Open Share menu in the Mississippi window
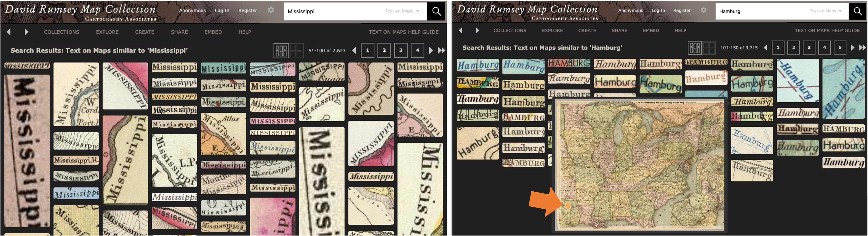Screen dimensions: 868x236 pyautogui.click(x=179, y=32)
